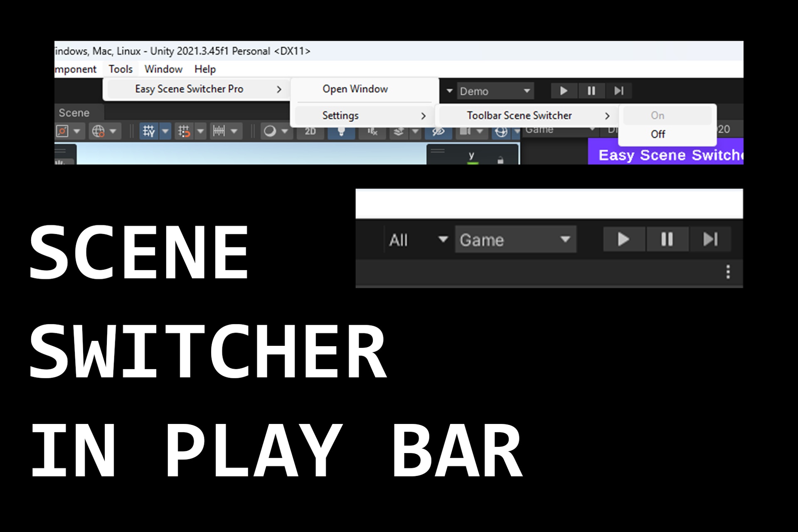Expand scene camera dropdown arrow
This screenshot has height=532, width=798.
click(480, 132)
